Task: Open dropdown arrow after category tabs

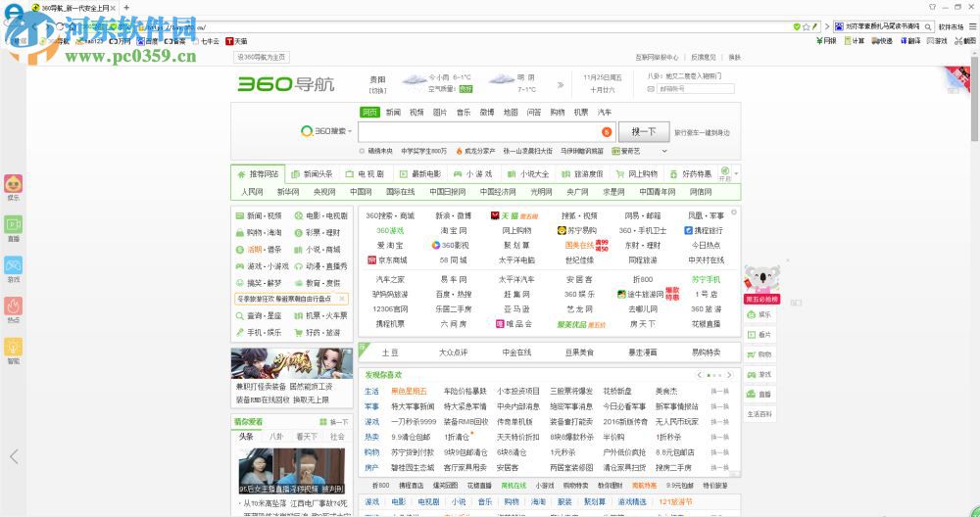Action: point(736,174)
